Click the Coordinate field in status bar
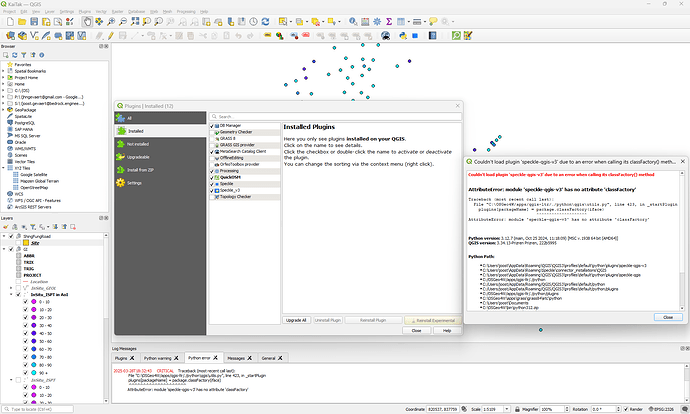Screen dimensions: 690x414 pos(443,409)
